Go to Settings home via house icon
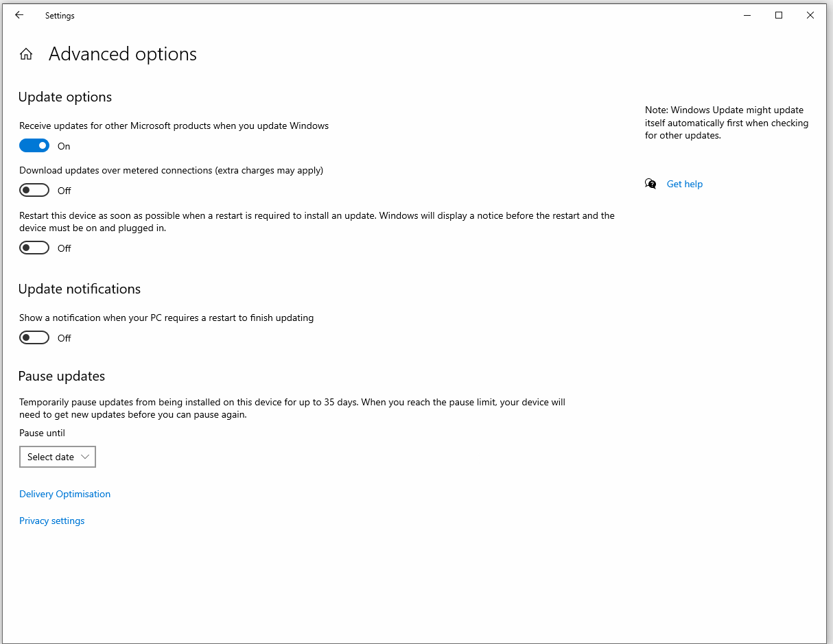The image size is (833, 644). (26, 54)
